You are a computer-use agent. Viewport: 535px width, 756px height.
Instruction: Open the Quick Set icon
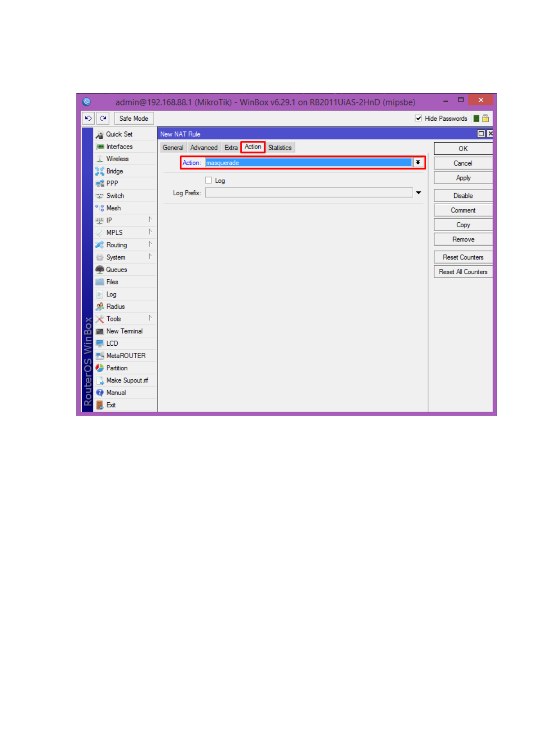click(x=100, y=134)
